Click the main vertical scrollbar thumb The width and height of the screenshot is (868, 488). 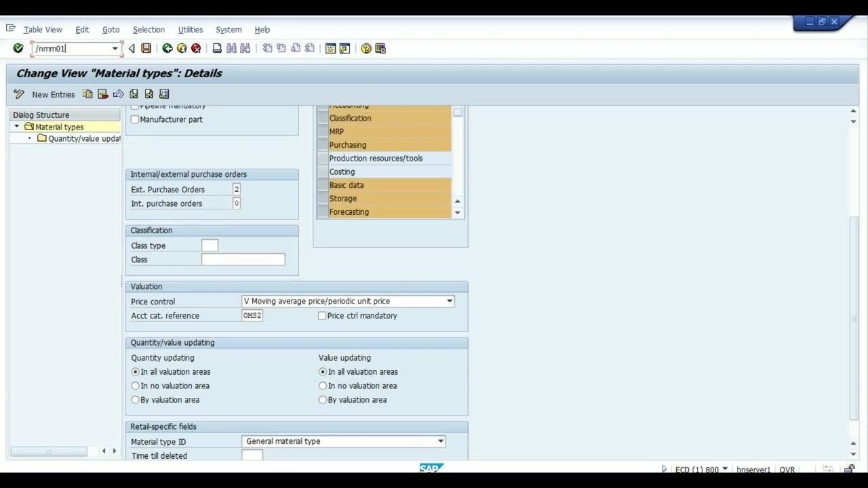coord(854,318)
